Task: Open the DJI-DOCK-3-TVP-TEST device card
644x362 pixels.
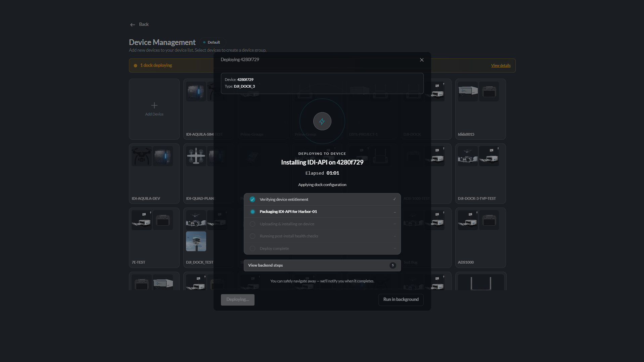Action: (x=480, y=174)
